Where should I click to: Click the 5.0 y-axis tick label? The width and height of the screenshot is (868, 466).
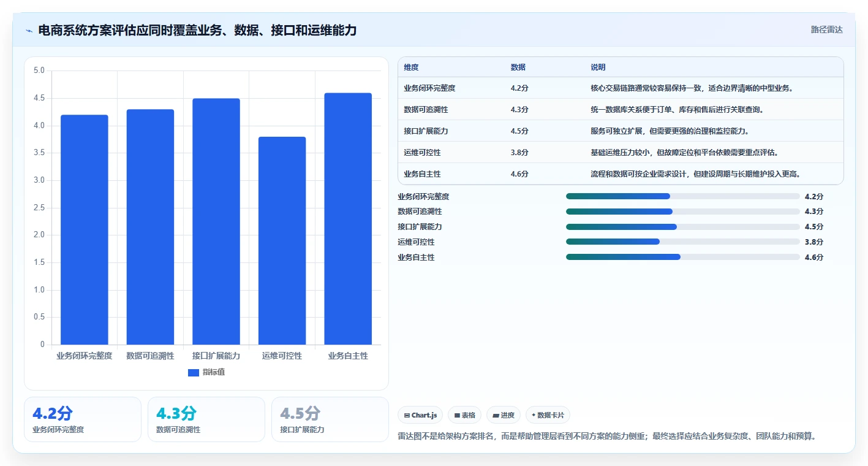pos(39,71)
